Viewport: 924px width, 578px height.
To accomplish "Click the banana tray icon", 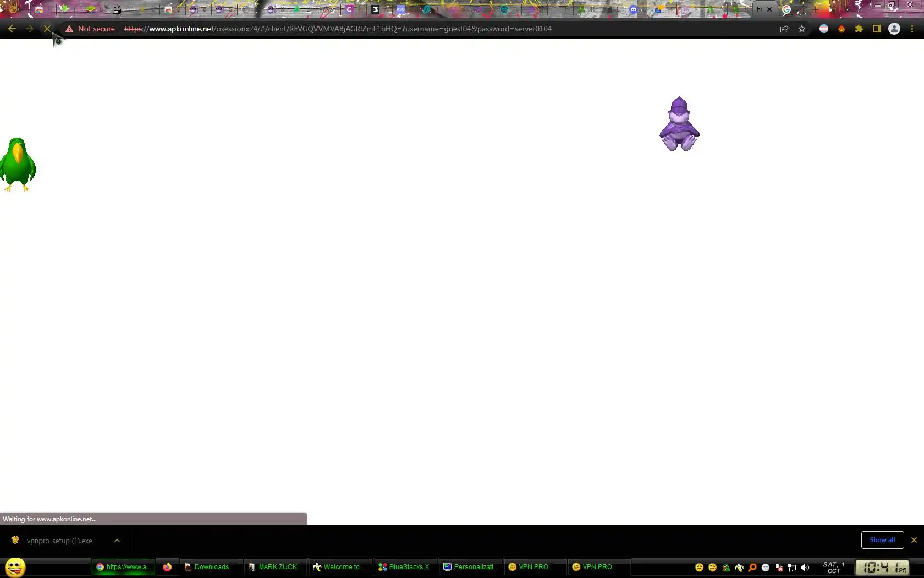I will tap(739, 568).
